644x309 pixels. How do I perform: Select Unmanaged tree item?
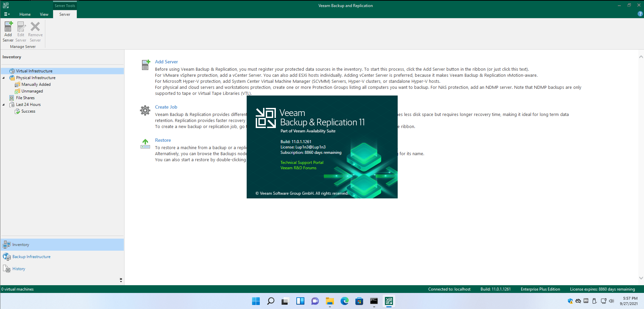[x=32, y=91]
